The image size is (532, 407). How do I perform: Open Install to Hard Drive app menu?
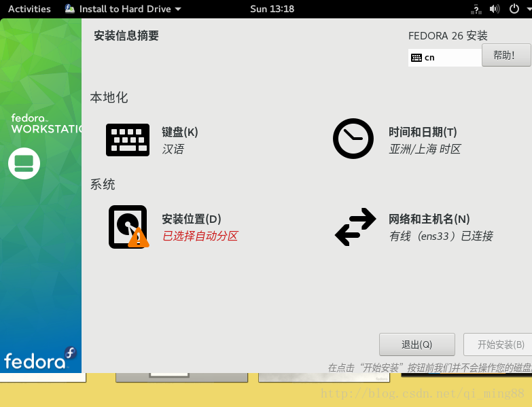point(123,9)
